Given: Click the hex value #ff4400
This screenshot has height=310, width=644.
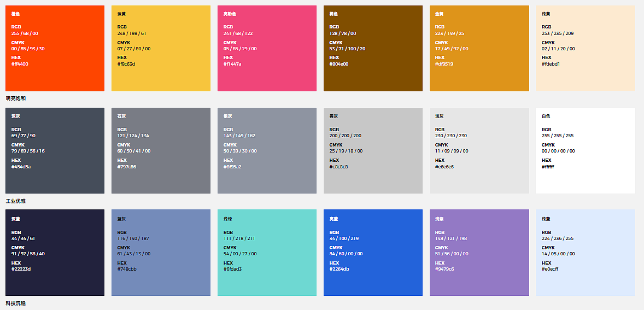Looking at the screenshot, I should tap(20, 64).
